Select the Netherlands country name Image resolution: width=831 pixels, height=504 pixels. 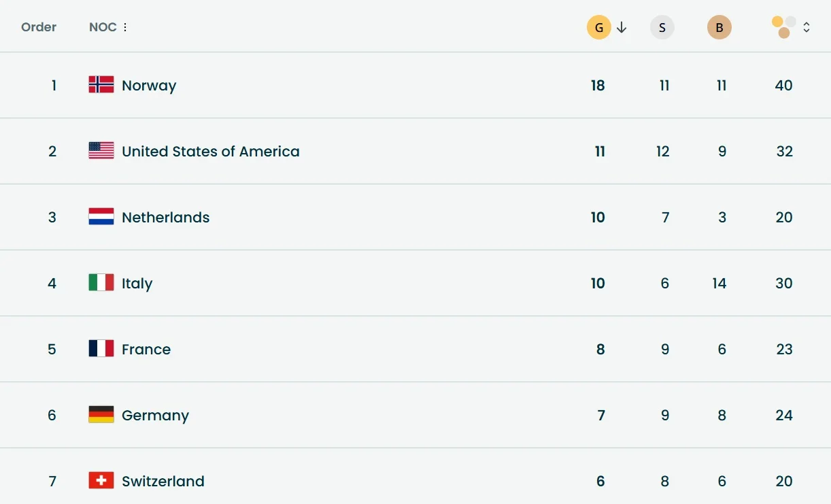pos(165,218)
